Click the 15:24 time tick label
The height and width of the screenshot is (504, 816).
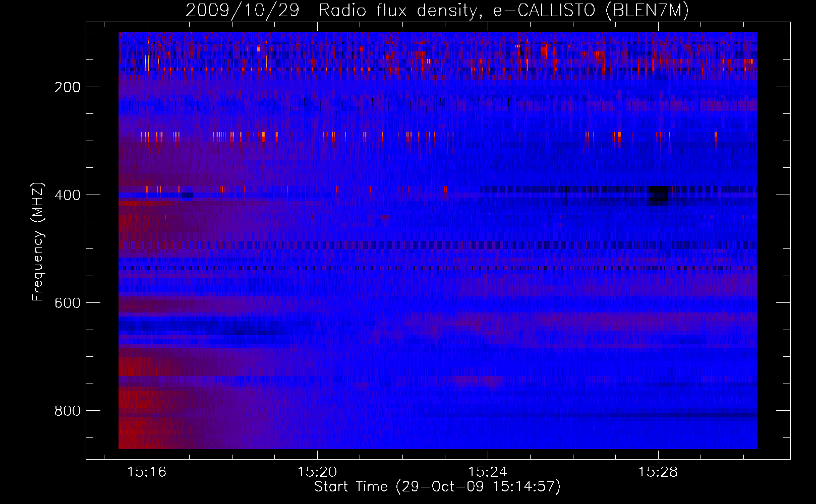(488, 472)
